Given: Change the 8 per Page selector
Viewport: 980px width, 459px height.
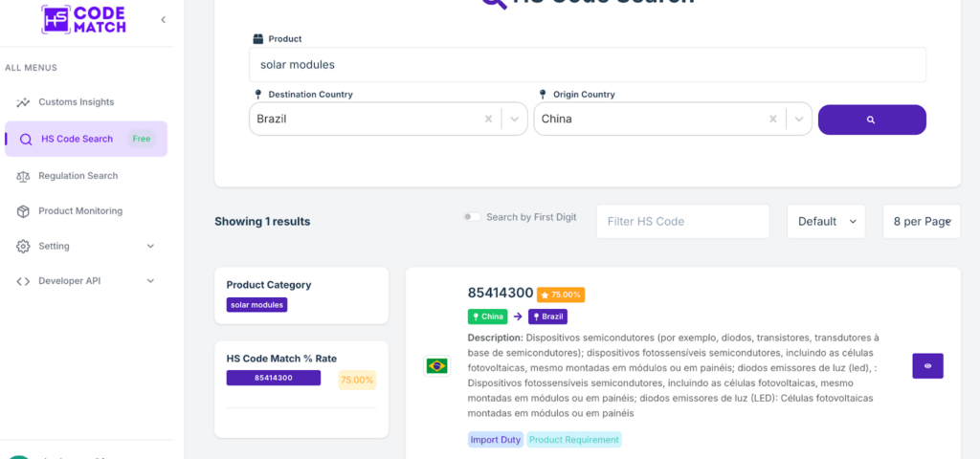Looking at the screenshot, I should coord(921,221).
